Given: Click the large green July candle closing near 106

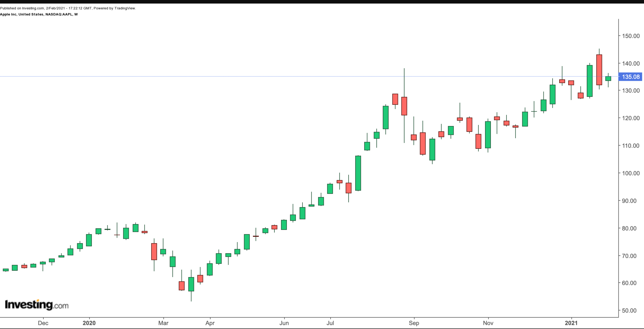Looking at the screenshot, I should (x=358, y=173).
